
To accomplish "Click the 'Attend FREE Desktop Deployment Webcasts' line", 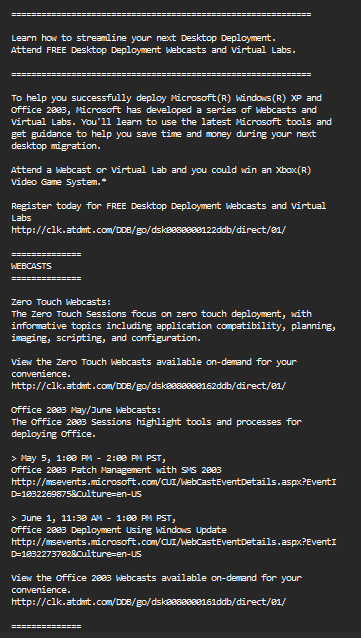I will coord(153,50).
